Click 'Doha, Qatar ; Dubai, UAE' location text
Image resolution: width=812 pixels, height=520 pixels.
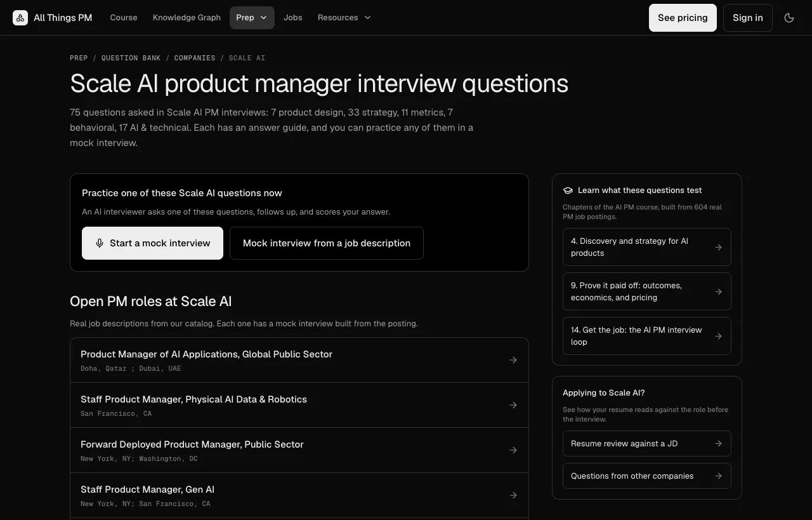tap(131, 368)
